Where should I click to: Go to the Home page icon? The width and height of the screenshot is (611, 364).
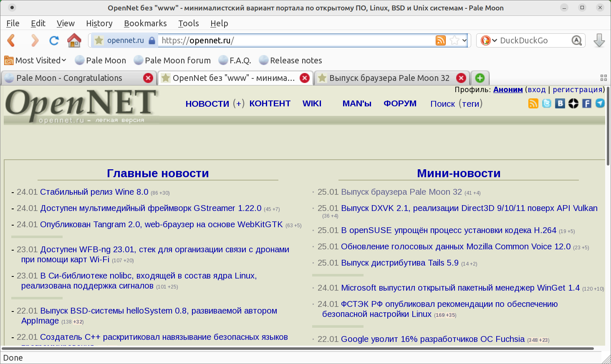tap(74, 40)
